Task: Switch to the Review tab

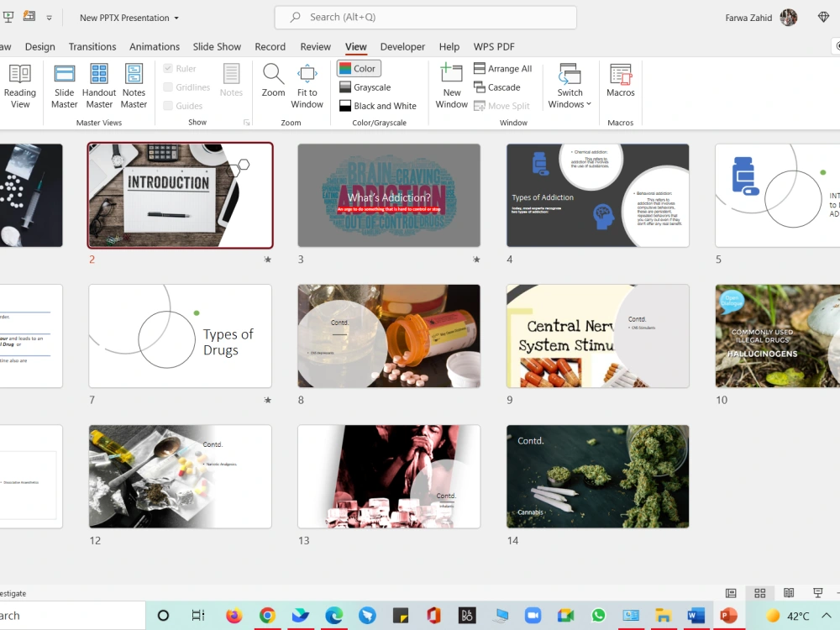Action: 315,46
